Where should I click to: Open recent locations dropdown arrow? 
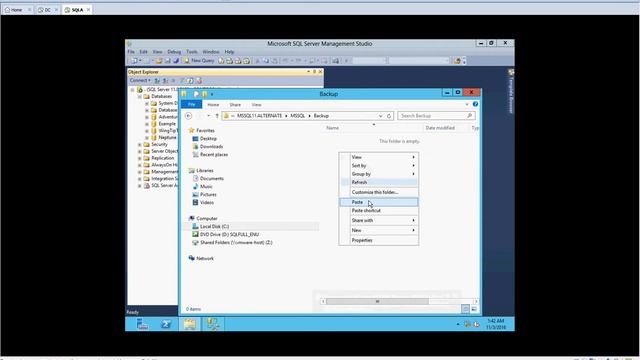[209, 116]
